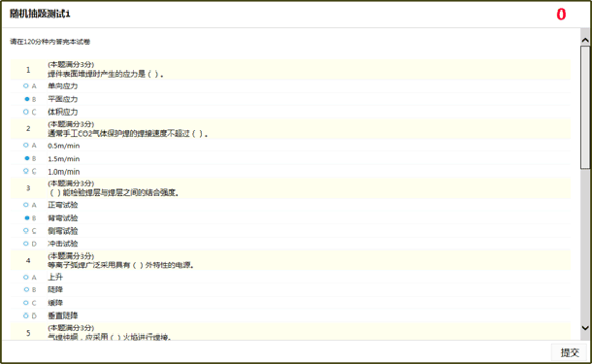
Task: Select 侧弯试验 option C in question 3
Action: (x=26, y=231)
